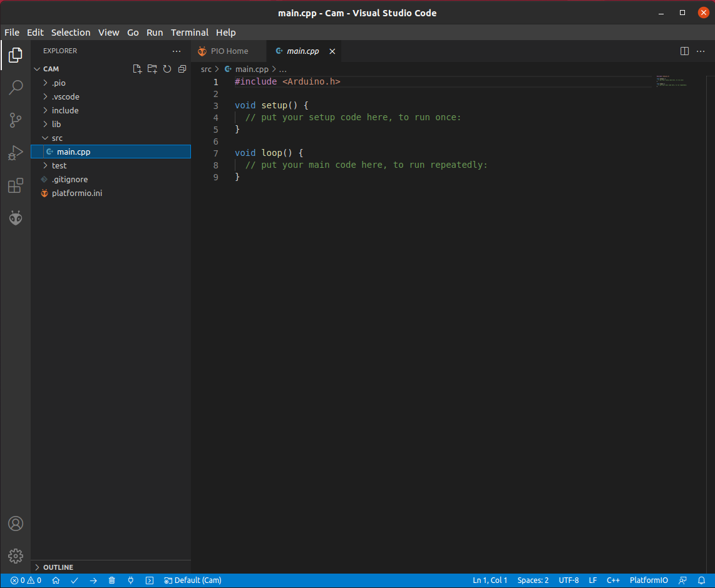Click src in the editor breadcrumb
The image size is (715, 588).
pyautogui.click(x=206, y=70)
